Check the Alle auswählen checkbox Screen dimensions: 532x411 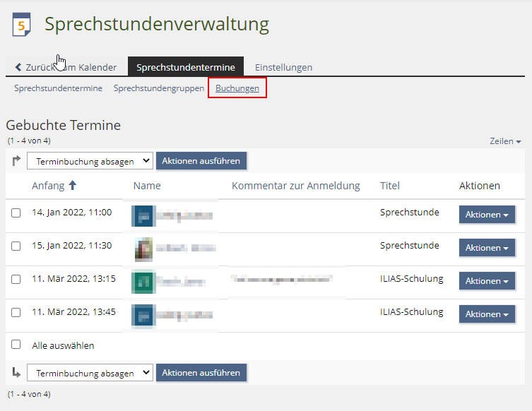click(x=16, y=345)
